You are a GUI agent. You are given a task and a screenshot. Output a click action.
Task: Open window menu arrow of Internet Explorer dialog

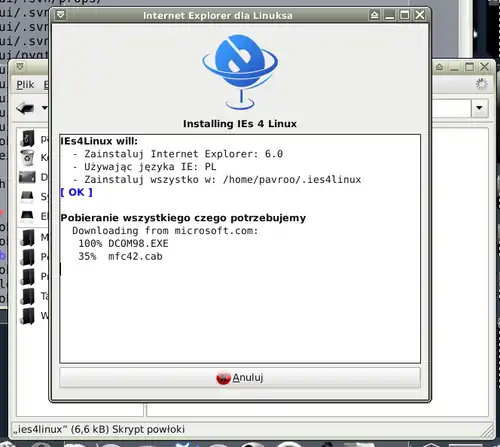[61, 15]
